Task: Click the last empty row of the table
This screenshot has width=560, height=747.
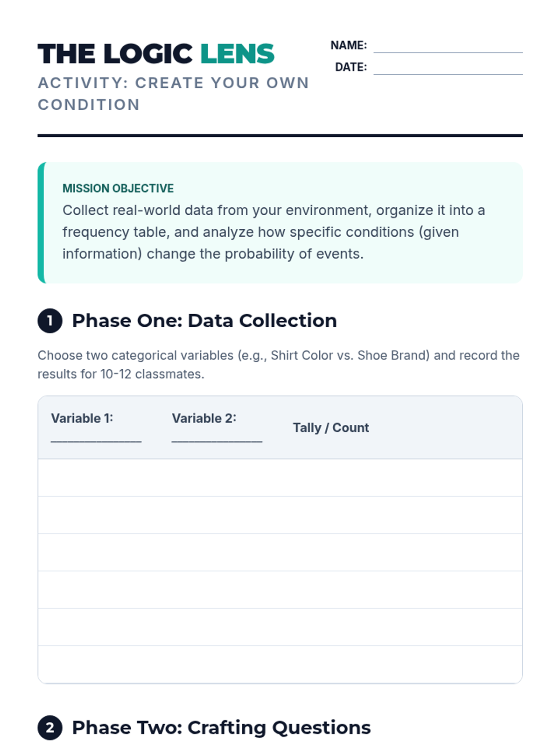Action: tap(280, 664)
